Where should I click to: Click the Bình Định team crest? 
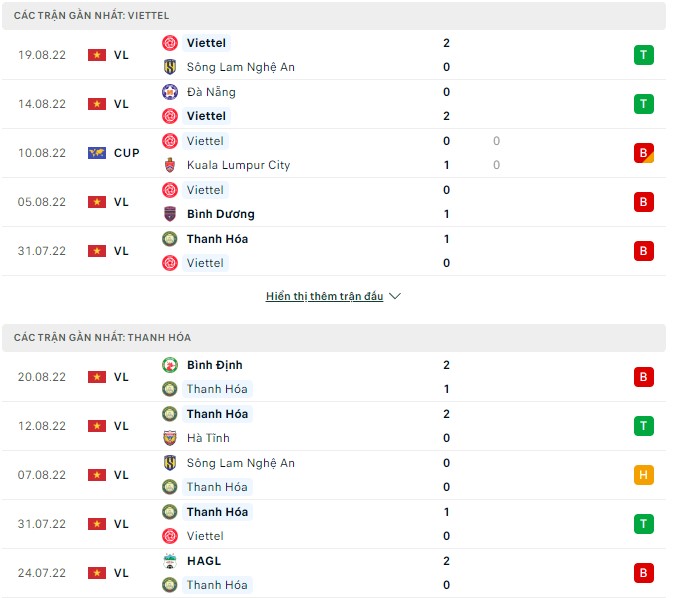point(170,365)
